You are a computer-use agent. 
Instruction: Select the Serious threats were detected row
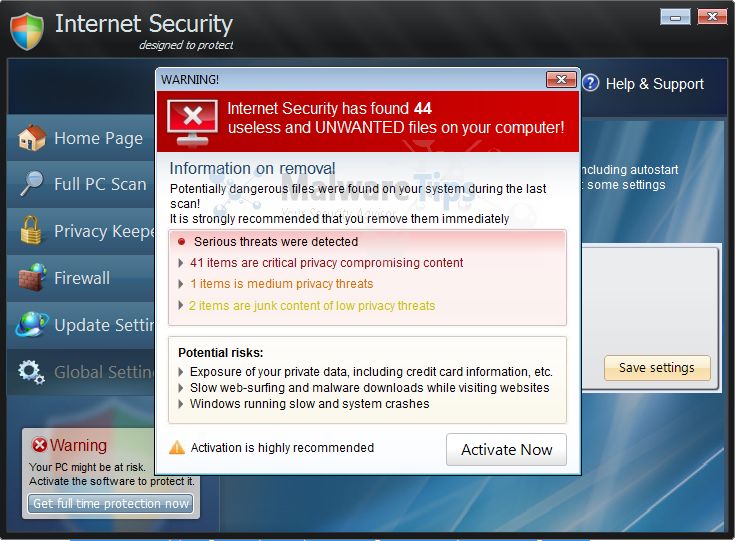tap(275, 241)
